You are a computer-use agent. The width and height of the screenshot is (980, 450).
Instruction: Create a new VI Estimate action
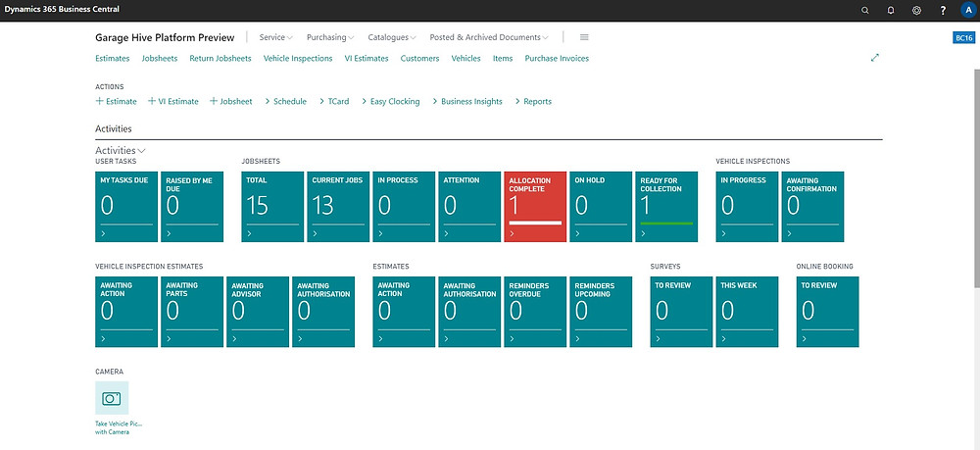pyautogui.click(x=173, y=101)
